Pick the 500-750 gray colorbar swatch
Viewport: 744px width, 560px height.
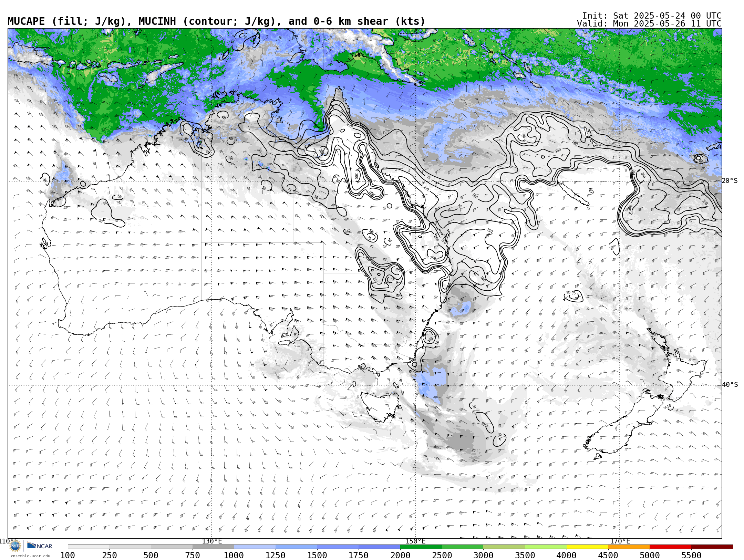pyautogui.click(x=172, y=547)
